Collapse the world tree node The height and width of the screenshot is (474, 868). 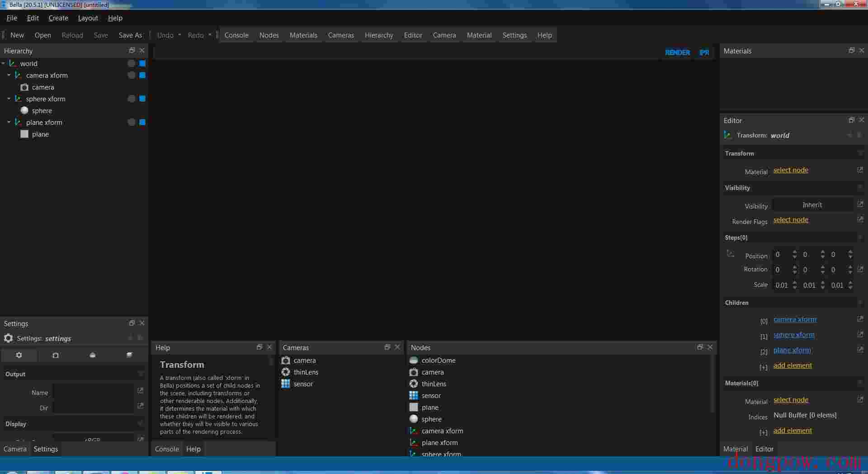tap(3, 64)
